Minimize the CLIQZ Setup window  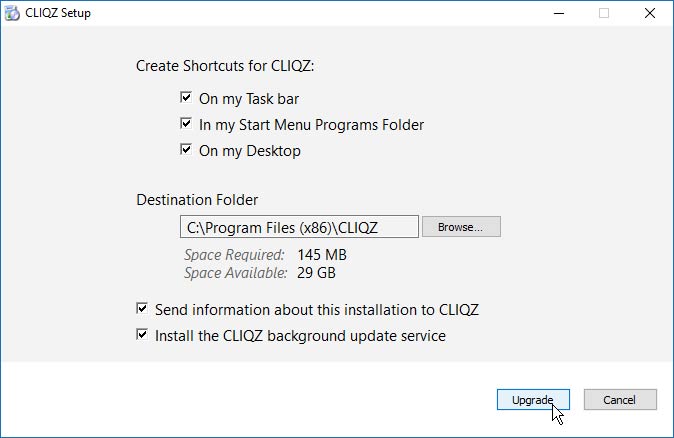coord(558,13)
